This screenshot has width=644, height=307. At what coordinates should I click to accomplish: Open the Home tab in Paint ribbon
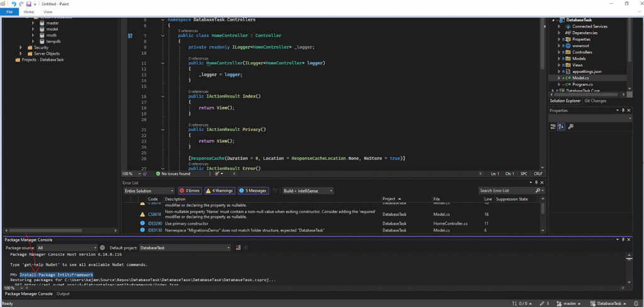[x=29, y=12]
